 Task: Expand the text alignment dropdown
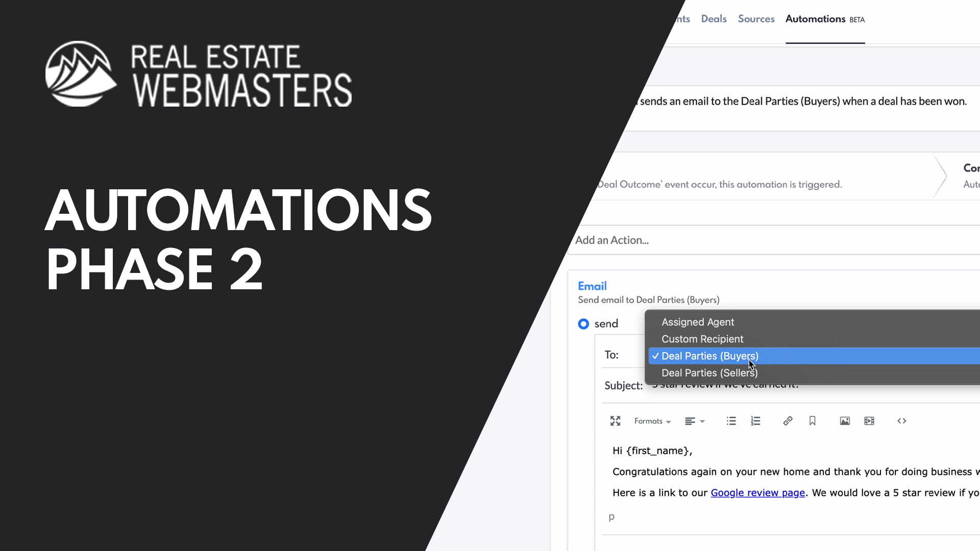click(x=694, y=421)
